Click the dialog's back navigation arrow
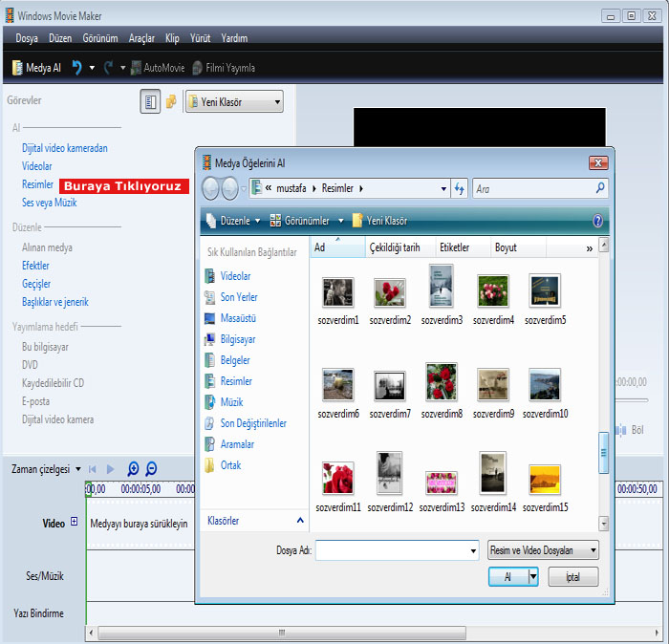This screenshot has height=644, width=669. coord(211,189)
